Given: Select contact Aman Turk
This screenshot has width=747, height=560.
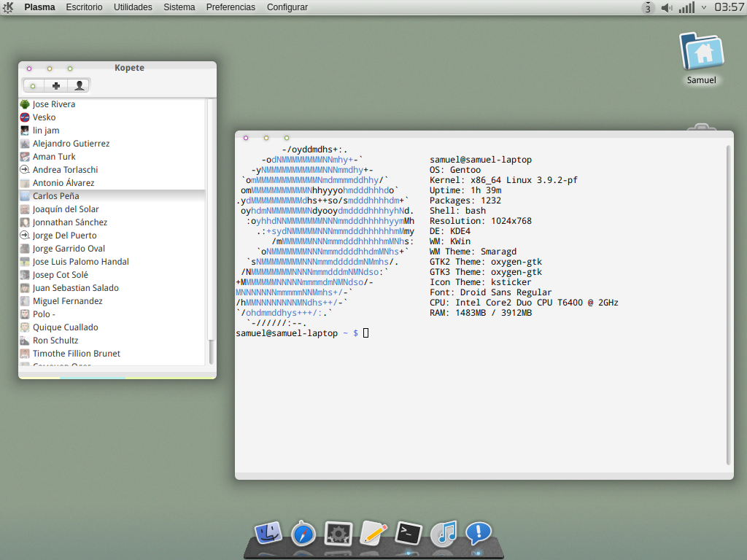Looking at the screenshot, I should pos(112,157).
